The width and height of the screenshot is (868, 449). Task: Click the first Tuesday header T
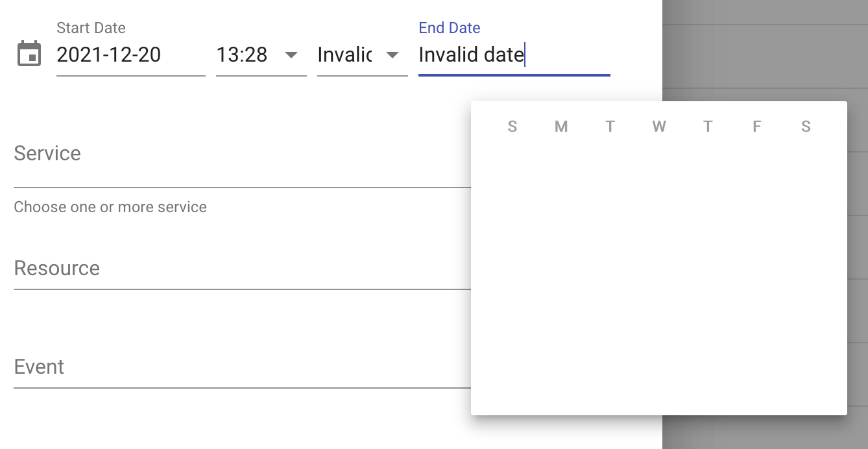(610, 127)
